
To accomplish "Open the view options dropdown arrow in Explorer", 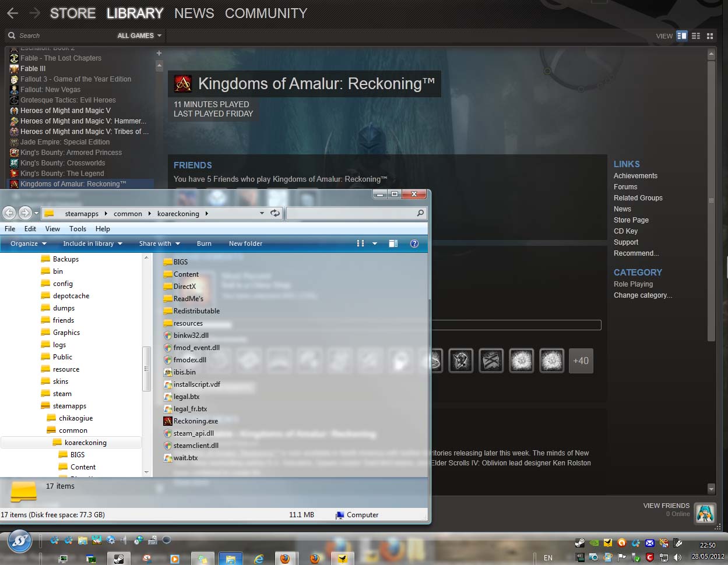I will 374,243.
